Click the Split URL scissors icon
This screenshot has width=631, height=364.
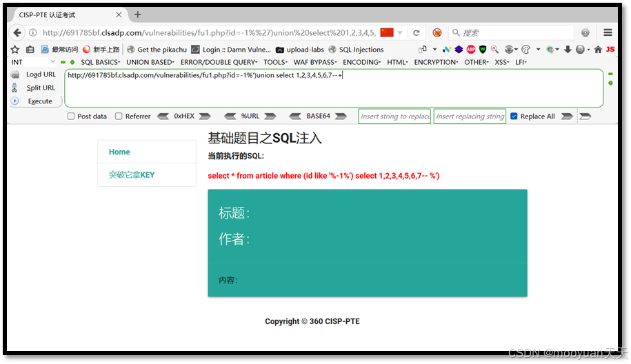pos(14,88)
